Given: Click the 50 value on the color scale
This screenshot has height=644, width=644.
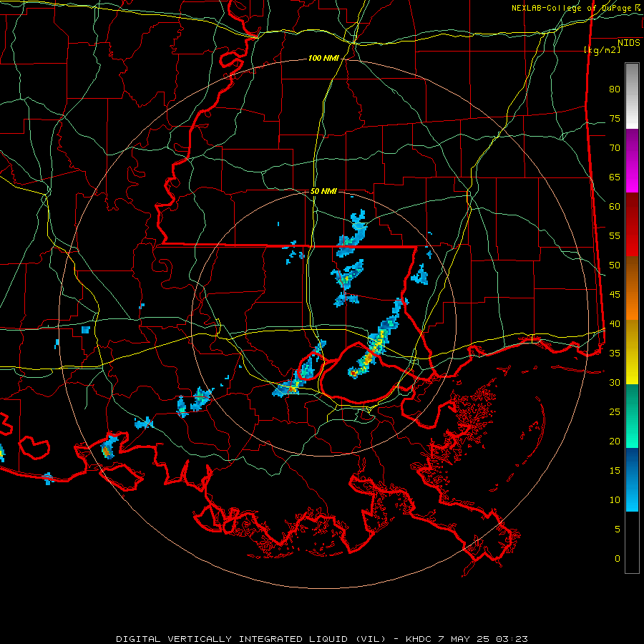Looking at the screenshot, I should click(615, 265).
